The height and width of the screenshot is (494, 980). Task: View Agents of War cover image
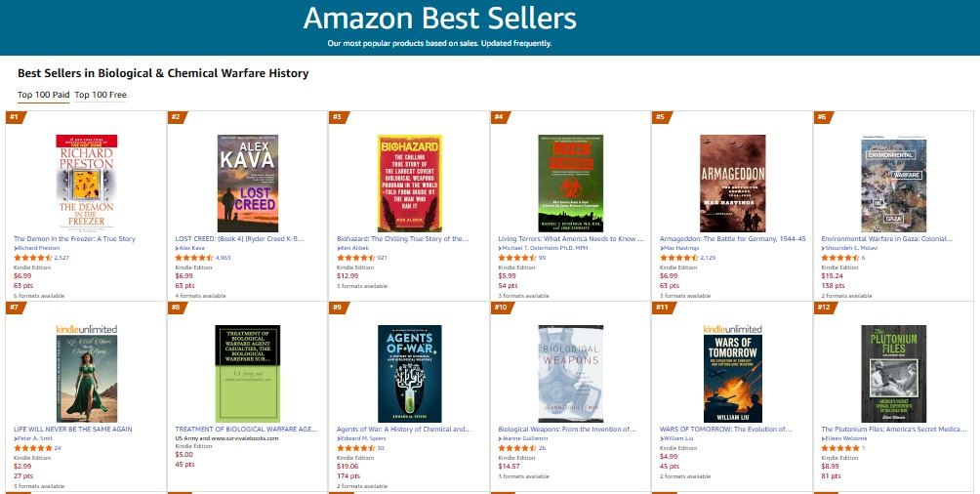[x=409, y=373]
